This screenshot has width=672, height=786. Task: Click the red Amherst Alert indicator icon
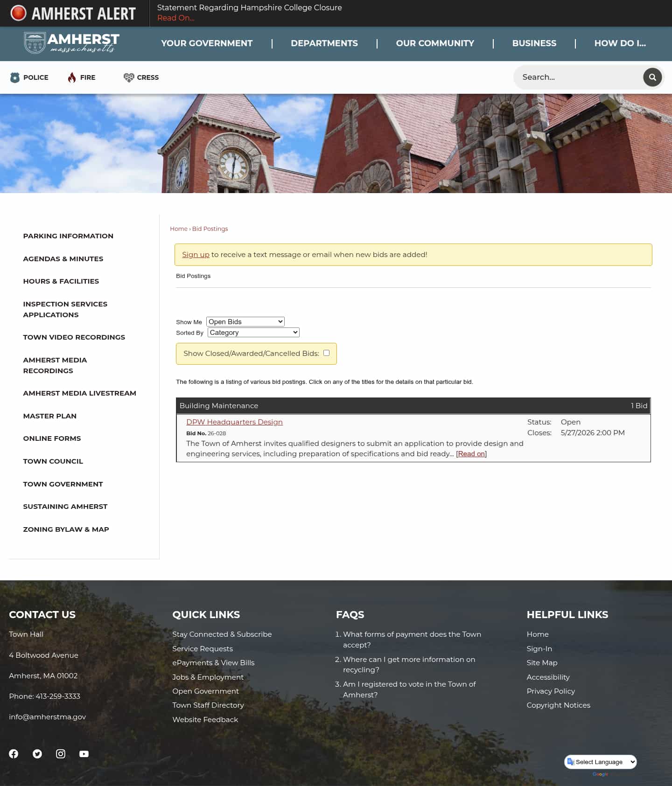(x=18, y=13)
